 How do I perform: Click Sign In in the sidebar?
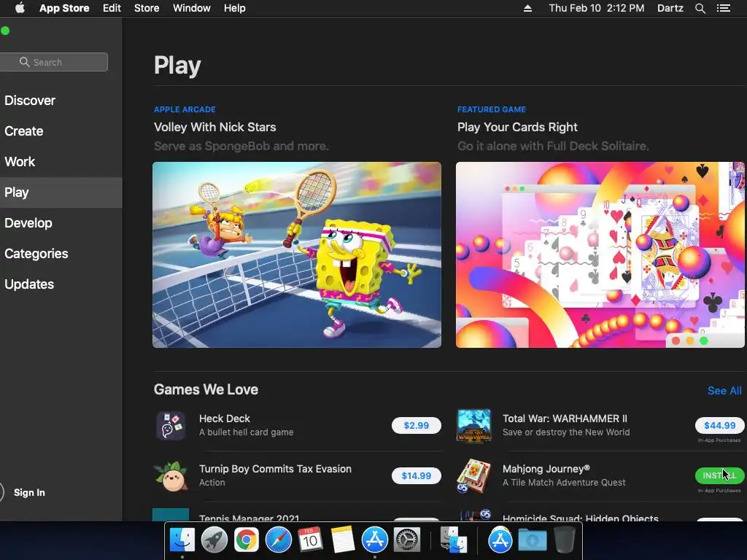coord(29,492)
